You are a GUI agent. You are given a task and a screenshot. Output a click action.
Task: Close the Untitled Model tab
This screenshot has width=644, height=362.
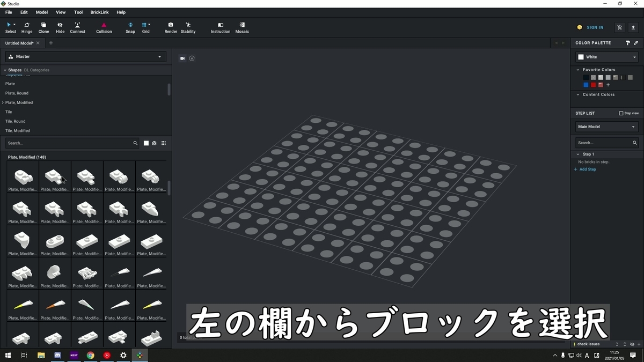(38, 43)
